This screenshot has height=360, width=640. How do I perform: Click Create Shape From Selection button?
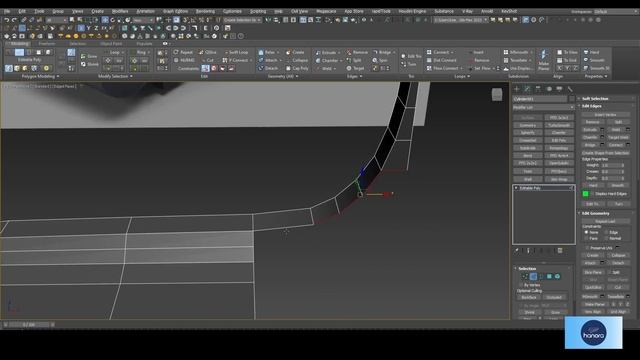(x=606, y=153)
